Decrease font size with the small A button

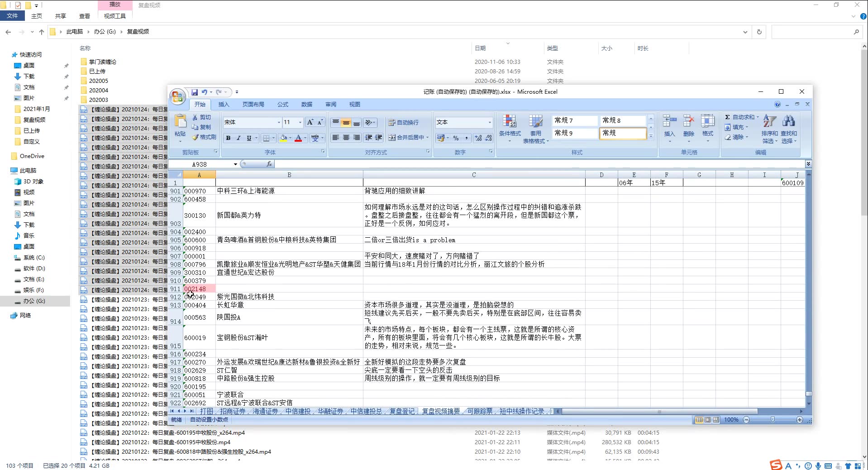tap(320, 122)
